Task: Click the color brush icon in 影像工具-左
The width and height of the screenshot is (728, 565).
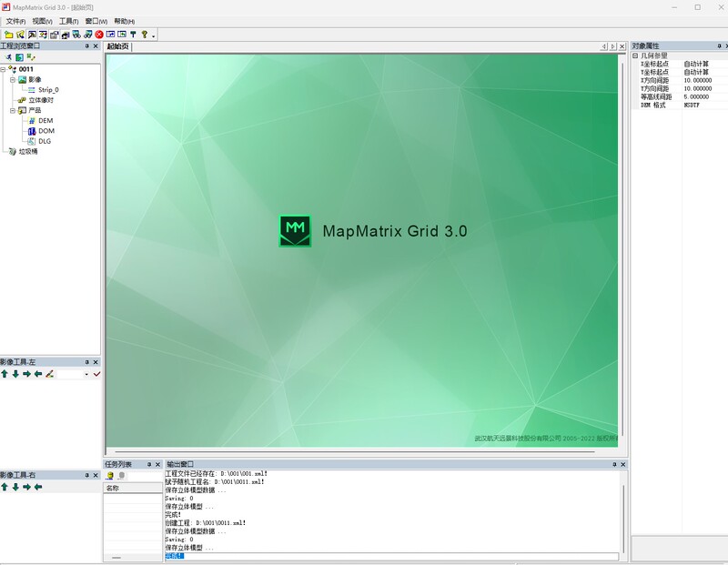Action: tap(50, 374)
